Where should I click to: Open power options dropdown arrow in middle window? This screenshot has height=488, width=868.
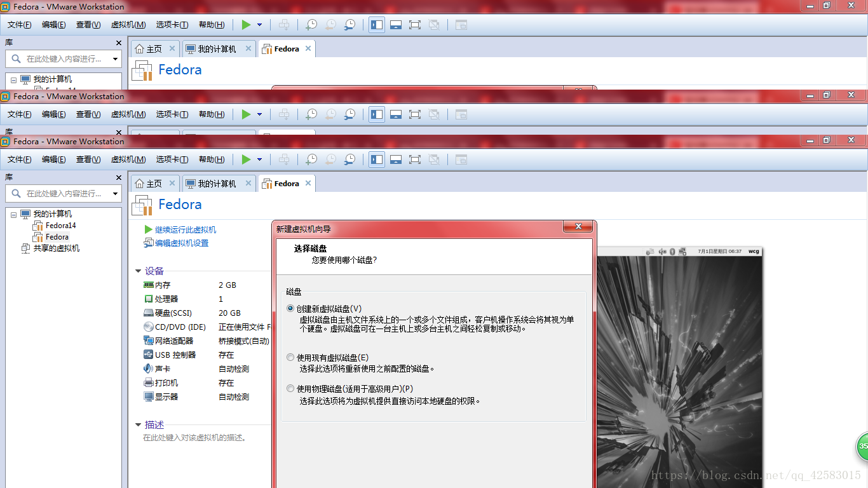coord(259,114)
